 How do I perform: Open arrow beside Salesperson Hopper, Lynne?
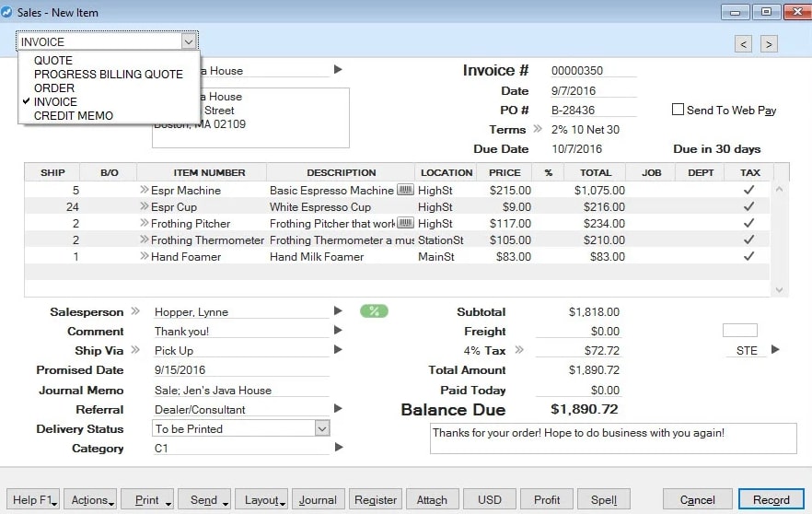pyautogui.click(x=338, y=311)
